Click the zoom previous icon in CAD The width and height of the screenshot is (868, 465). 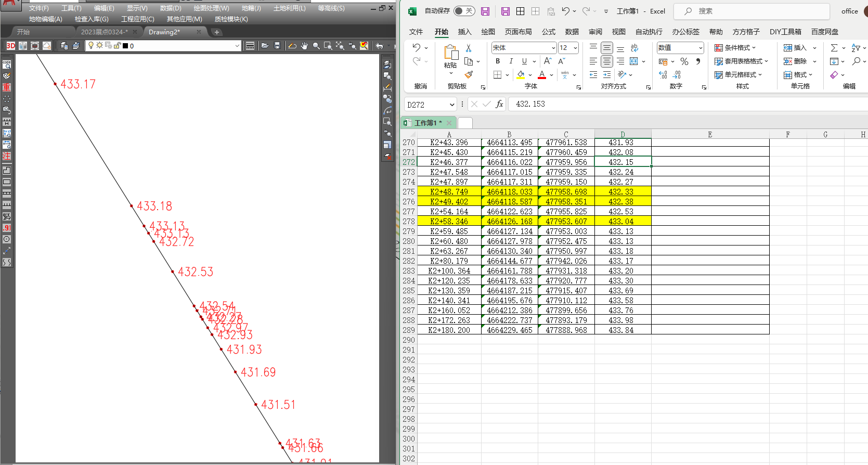point(352,46)
